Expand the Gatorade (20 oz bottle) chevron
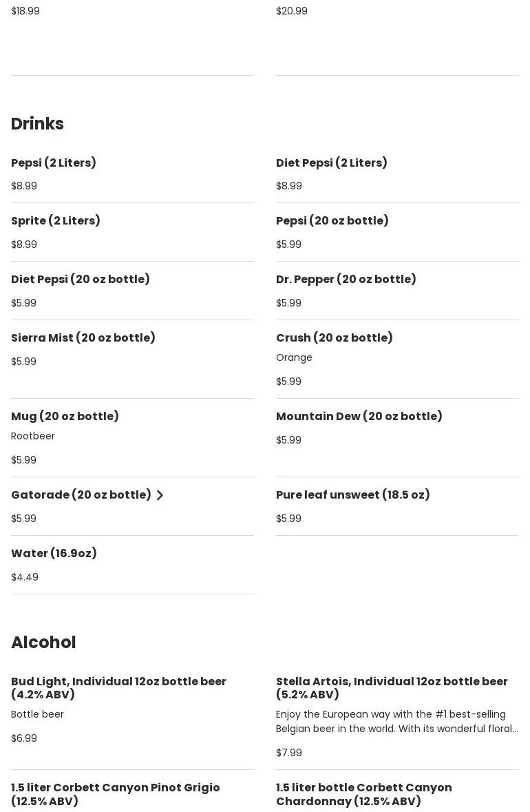This screenshot has width=530, height=812. tap(160, 495)
